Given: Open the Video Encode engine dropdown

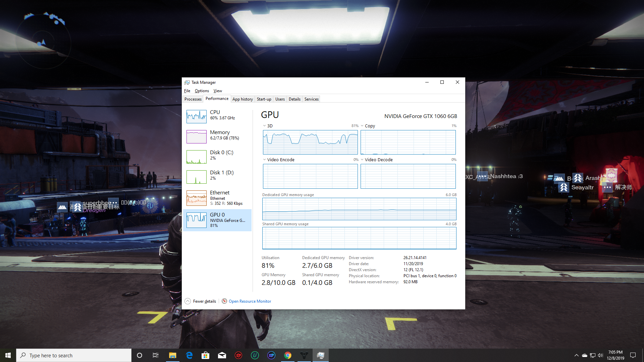Looking at the screenshot, I should [265, 160].
